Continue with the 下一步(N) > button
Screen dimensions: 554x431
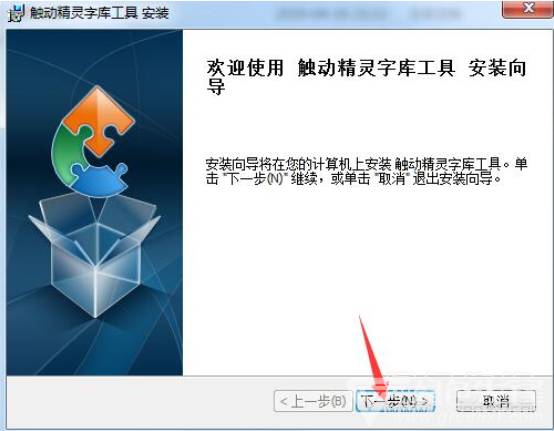(395, 401)
